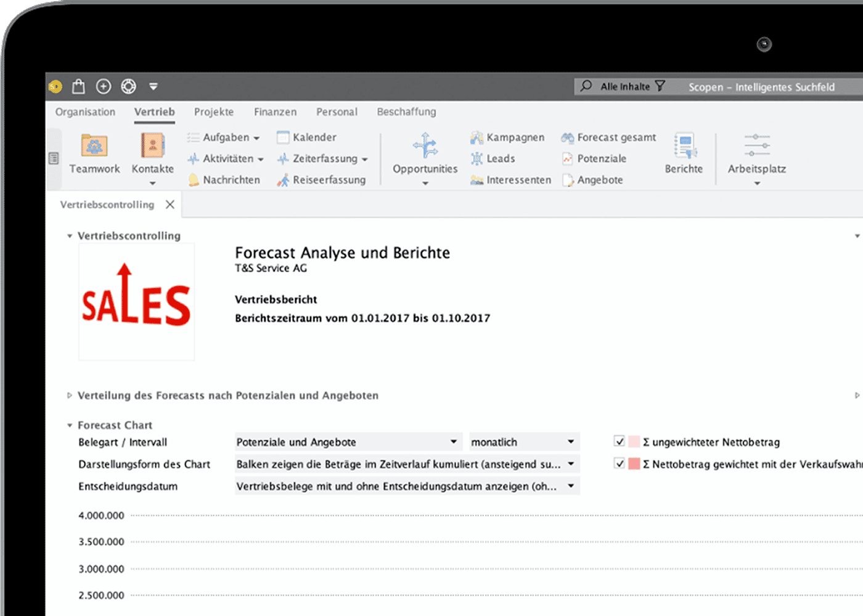Expand the Zeiterfassung dropdown arrow
Image resolution: width=863 pixels, height=616 pixels.
tap(365, 159)
